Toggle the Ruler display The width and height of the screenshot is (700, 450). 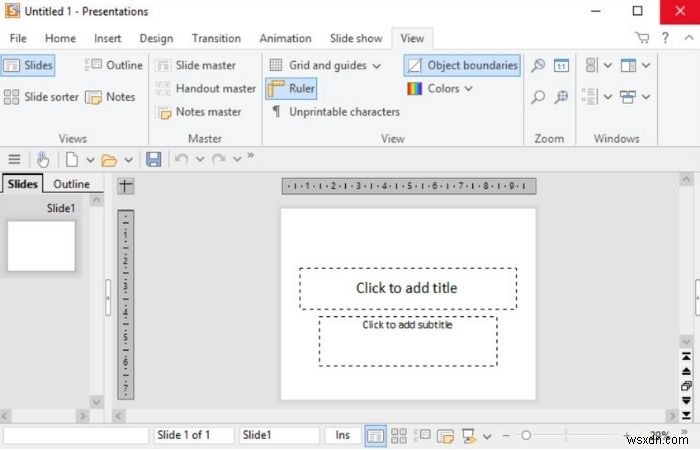(291, 88)
